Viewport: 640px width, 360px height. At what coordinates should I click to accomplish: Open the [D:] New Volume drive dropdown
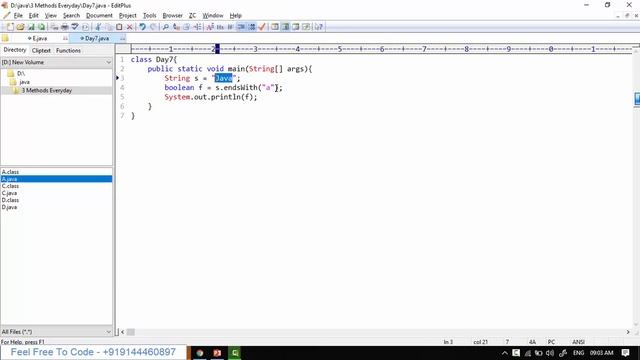pos(56,62)
